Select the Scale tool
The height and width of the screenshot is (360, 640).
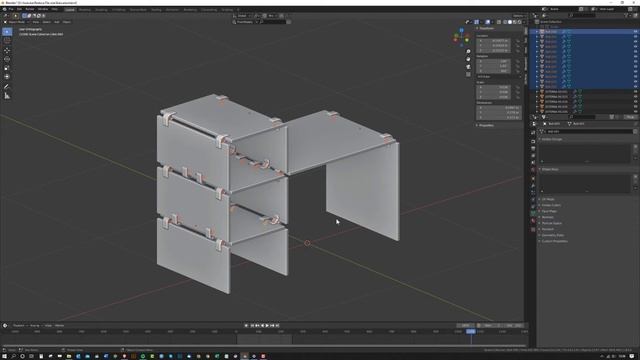coord(7,68)
